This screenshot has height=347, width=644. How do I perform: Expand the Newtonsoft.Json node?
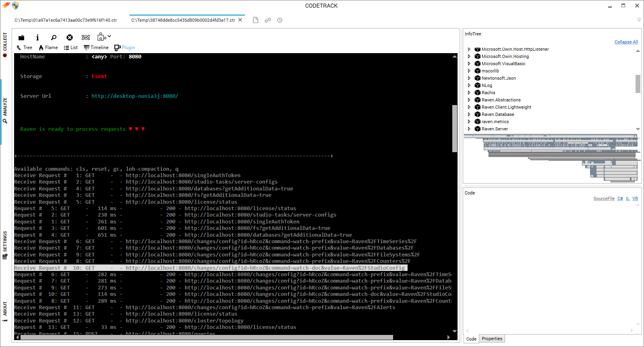[x=469, y=78]
